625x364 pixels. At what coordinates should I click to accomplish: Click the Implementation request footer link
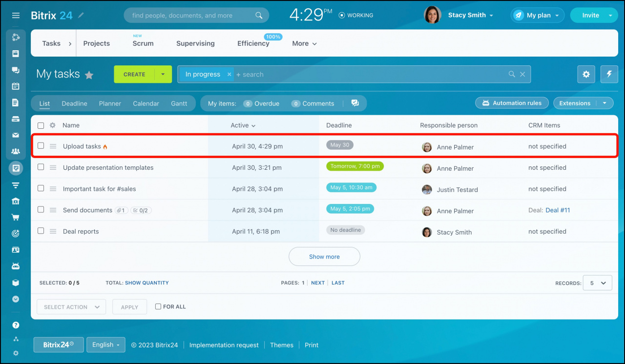(224, 345)
